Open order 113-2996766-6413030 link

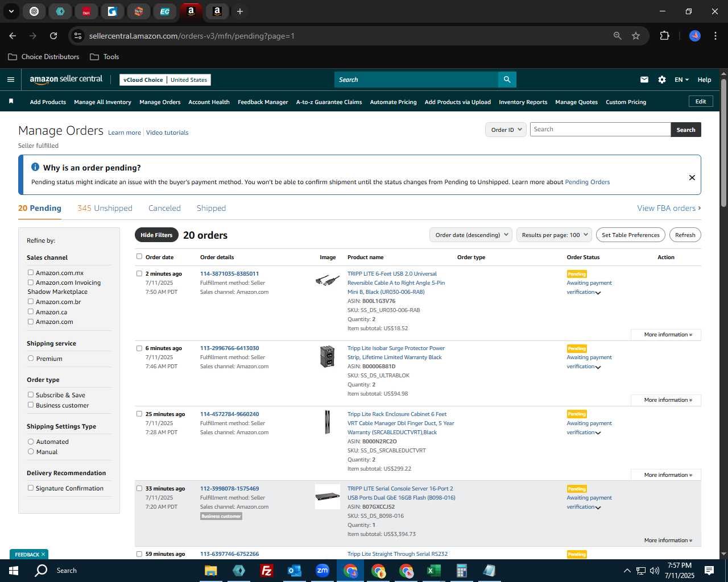pyautogui.click(x=229, y=348)
